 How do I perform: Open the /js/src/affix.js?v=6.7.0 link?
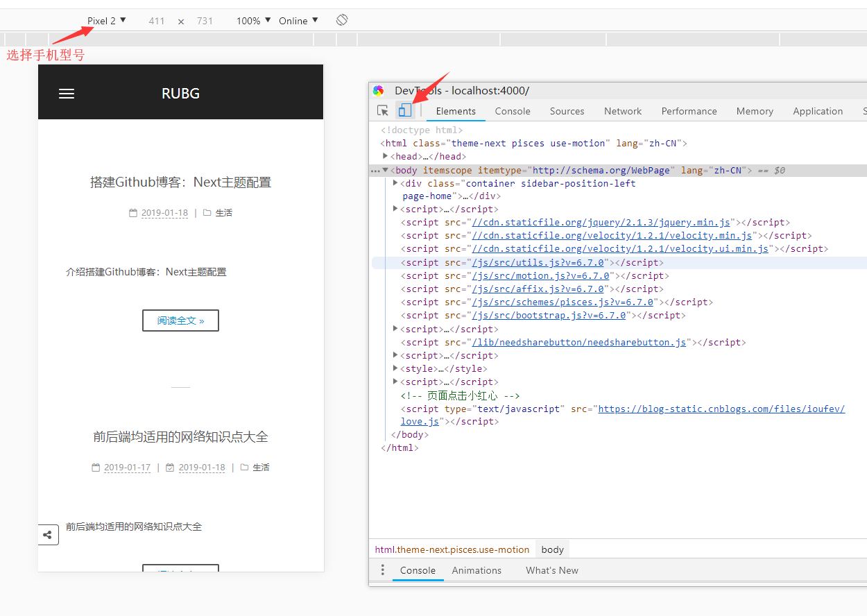coord(538,289)
